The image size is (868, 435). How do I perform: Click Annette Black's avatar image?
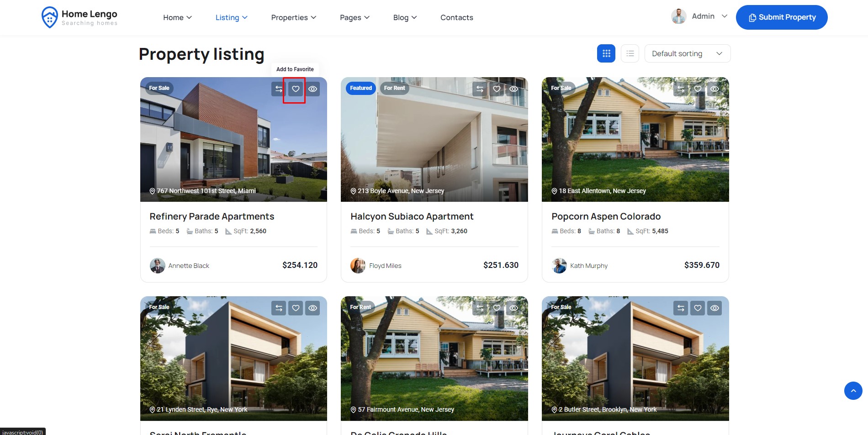coord(158,266)
